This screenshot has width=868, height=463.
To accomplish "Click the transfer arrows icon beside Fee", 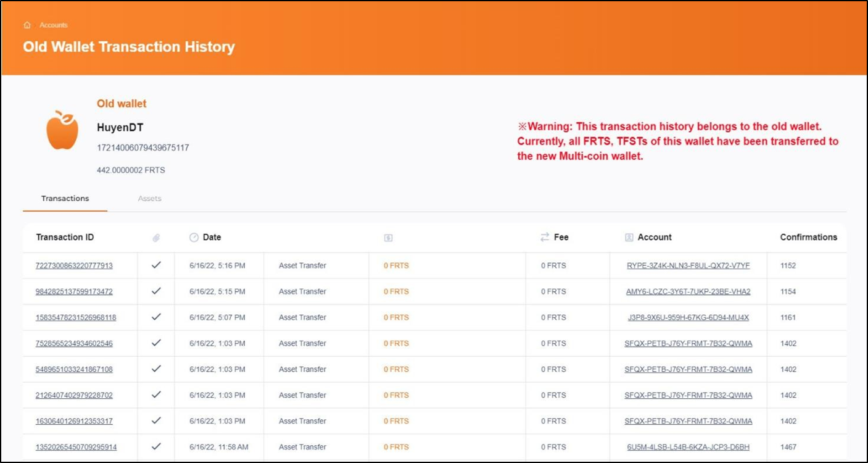I will 545,237.
